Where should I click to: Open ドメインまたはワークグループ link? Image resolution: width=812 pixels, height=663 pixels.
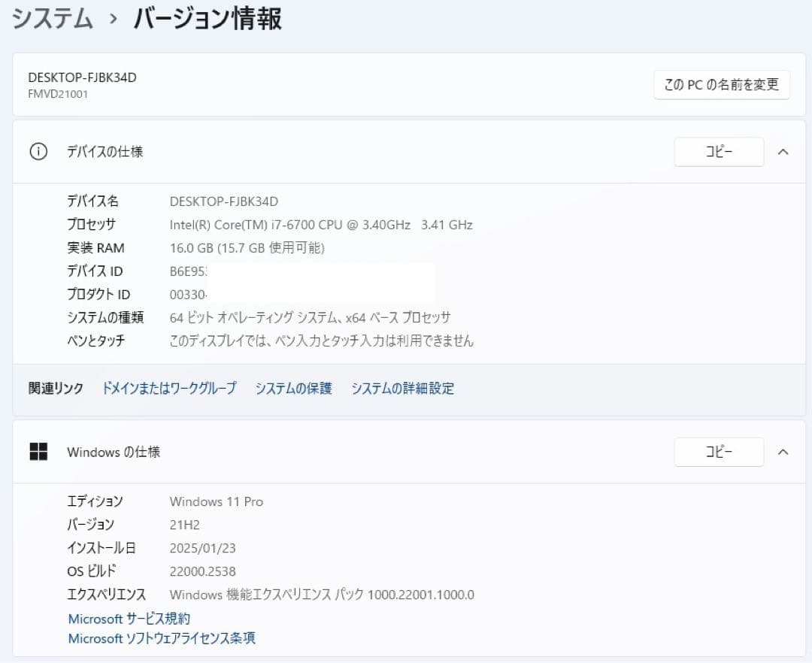169,388
